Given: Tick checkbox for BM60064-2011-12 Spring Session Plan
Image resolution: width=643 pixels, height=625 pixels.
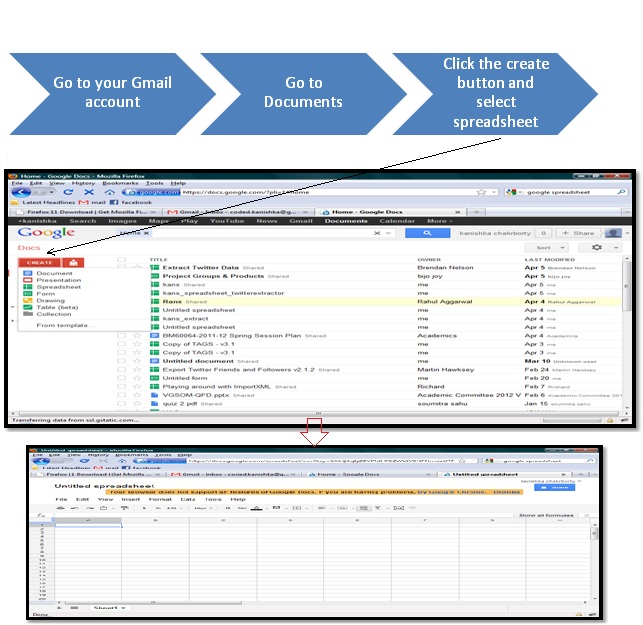Looking at the screenshot, I should click(x=121, y=335).
